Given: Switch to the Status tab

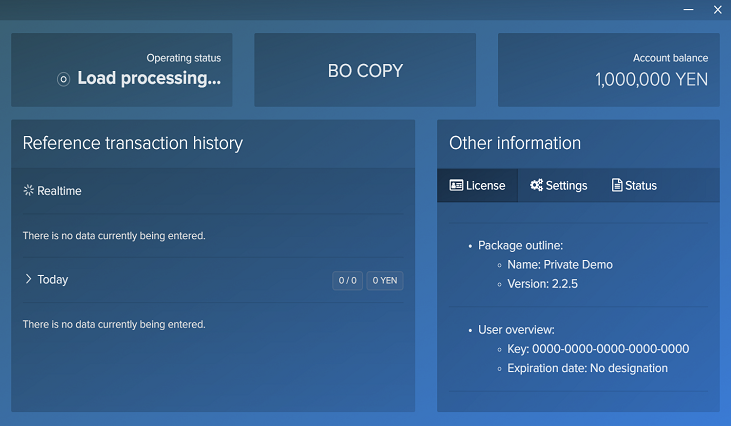Looking at the screenshot, I should [634, 185].
